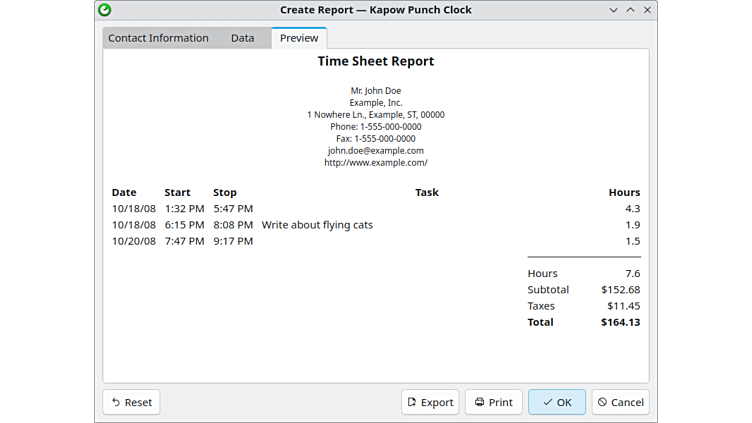Click the Date column header
752x423 pixels.
click(x=124, y=192)
